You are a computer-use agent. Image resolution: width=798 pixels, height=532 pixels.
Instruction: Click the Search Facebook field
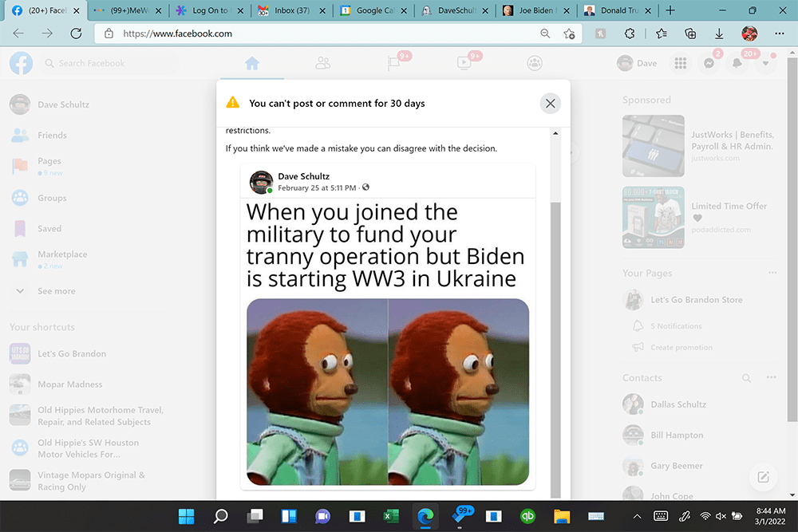tap(109, 63)
